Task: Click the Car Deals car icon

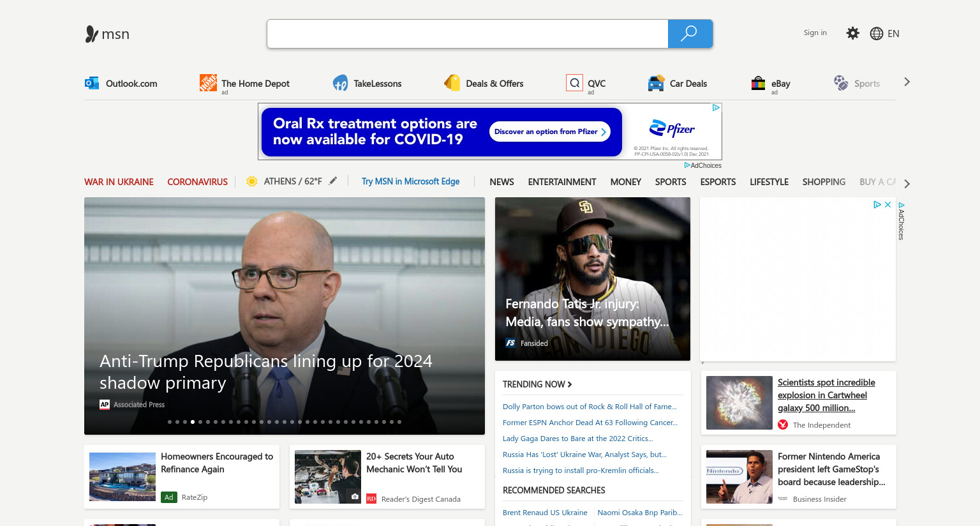Action: 656,83
